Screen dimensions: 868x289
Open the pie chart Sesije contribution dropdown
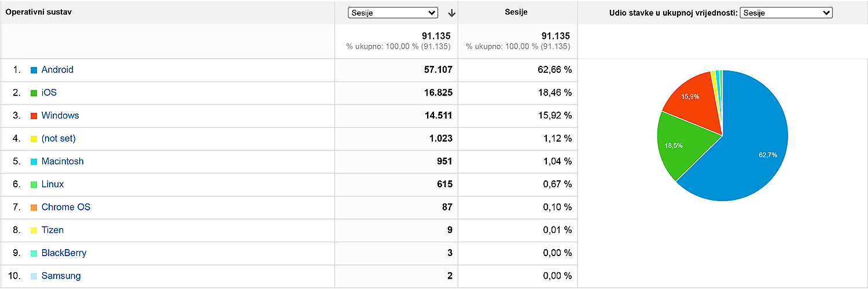point(786,13)
